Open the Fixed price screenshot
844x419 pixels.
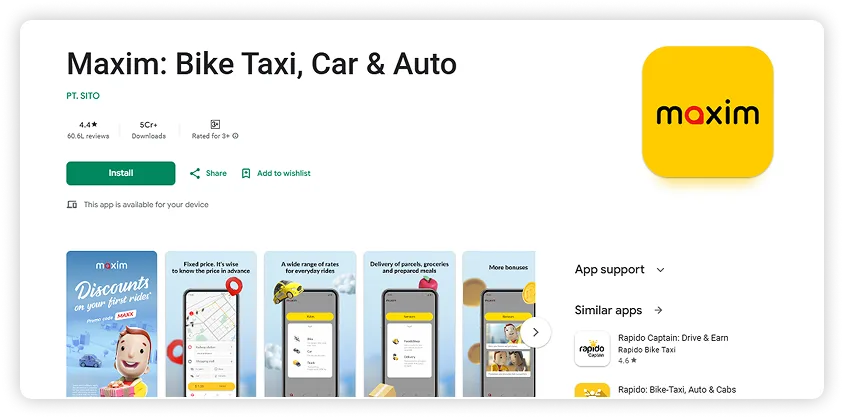click(x=211, y=323)
